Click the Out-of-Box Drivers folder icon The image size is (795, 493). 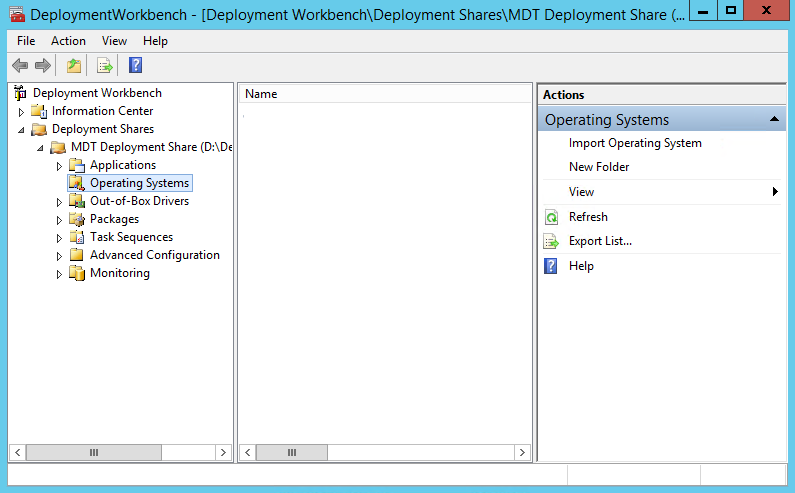tap(77, 201)
